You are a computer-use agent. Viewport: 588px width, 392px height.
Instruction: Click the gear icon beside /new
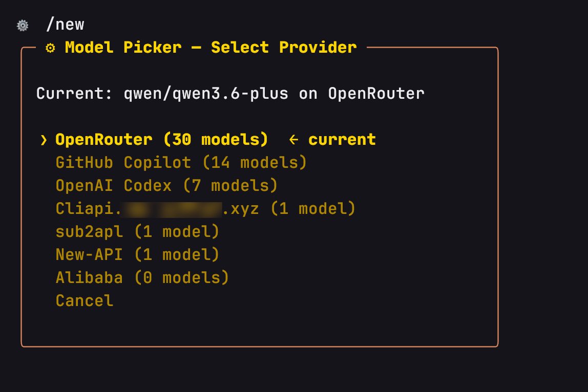point(22,25)
